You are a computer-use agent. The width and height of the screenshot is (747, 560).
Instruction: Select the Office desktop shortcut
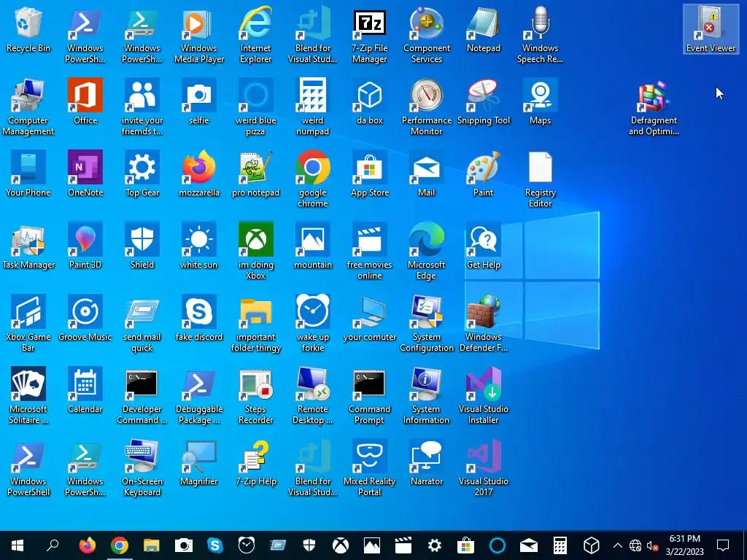[85, 102]
